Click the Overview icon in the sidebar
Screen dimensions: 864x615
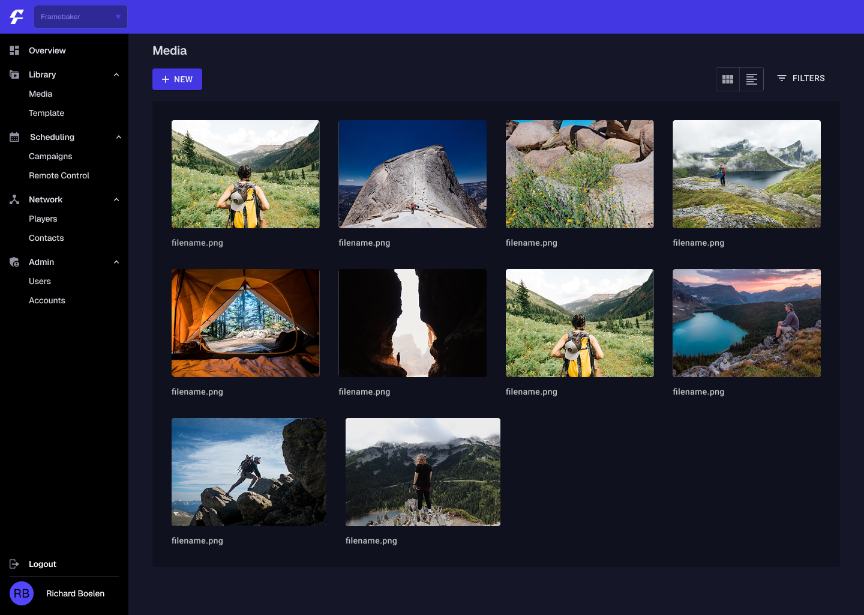(x=13, y=50)
